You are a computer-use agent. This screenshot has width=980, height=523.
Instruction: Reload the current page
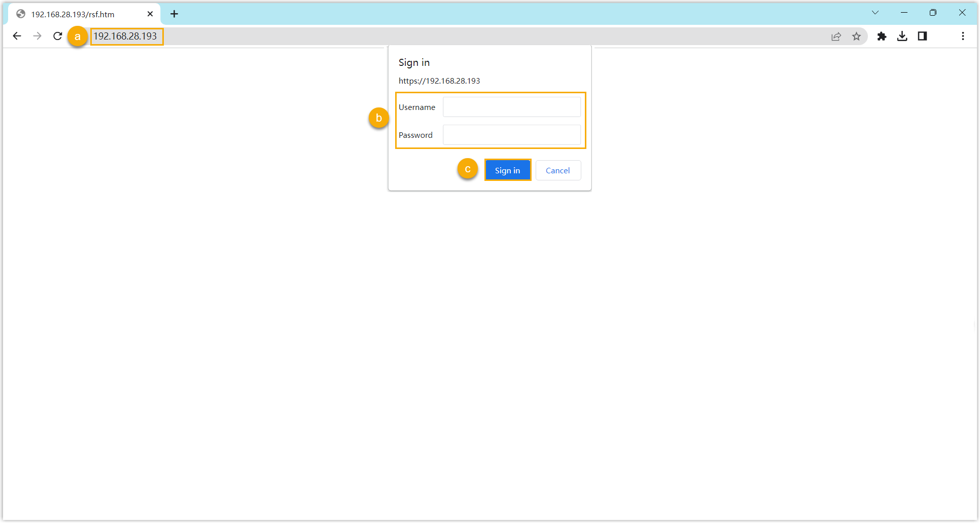click(x=58, y=36)
